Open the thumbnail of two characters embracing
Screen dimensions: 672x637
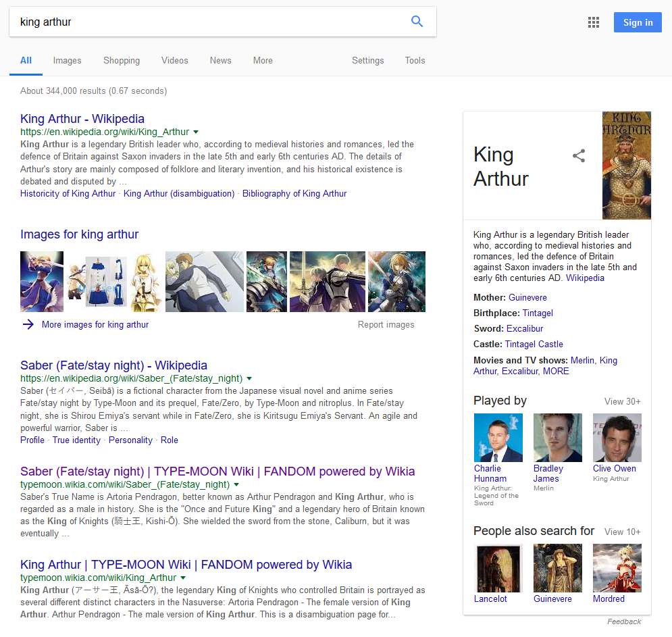coord(205,282)
